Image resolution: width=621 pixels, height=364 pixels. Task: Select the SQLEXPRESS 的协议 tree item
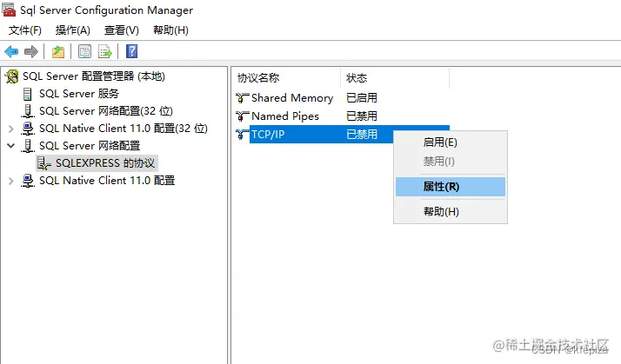click(105, 163)
